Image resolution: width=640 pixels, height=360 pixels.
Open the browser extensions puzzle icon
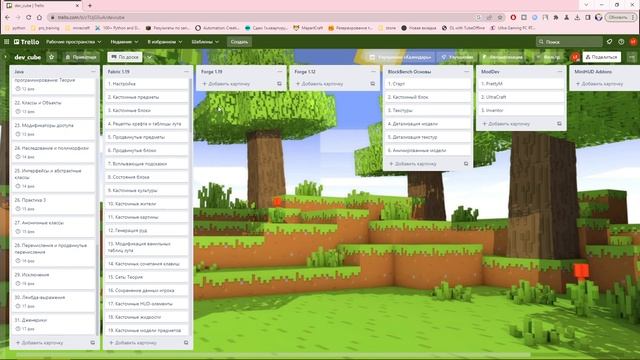pos(556,17)
